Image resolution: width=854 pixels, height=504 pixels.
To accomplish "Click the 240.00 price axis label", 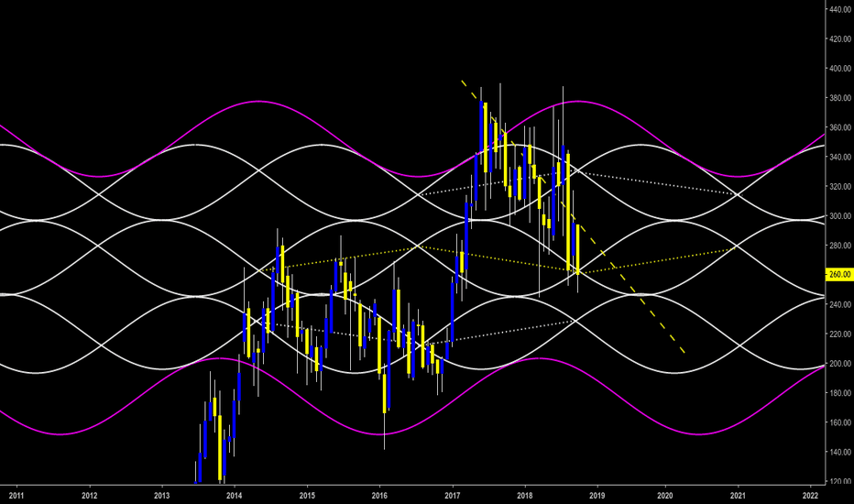I will coord(840,304).
